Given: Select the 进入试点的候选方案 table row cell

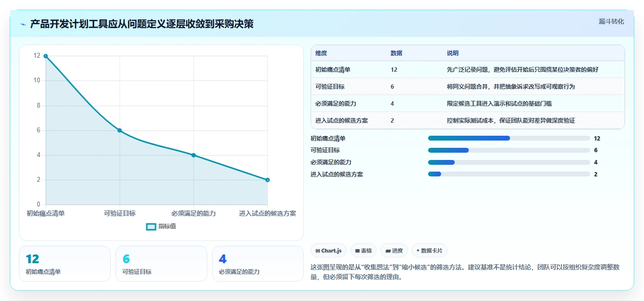Looking at the screenshot, I should click(x=342, y=121).
